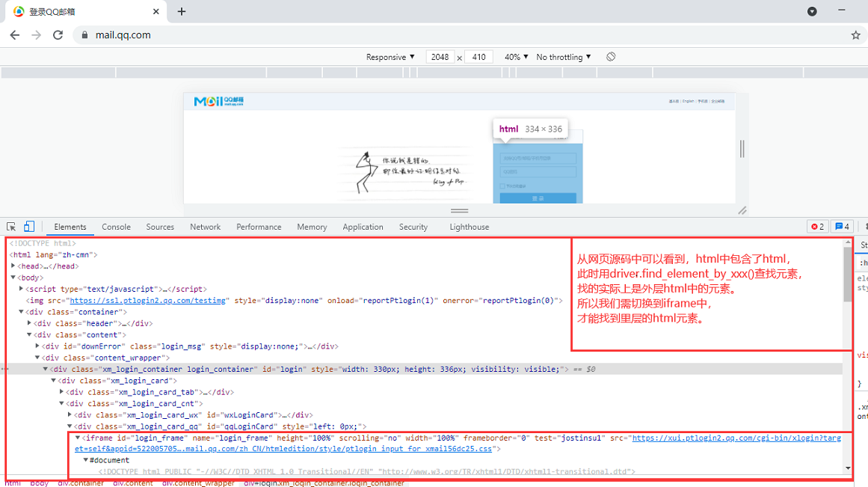Collapse the #document node
This screenshot has width=868, height=487.
point(85,460)
